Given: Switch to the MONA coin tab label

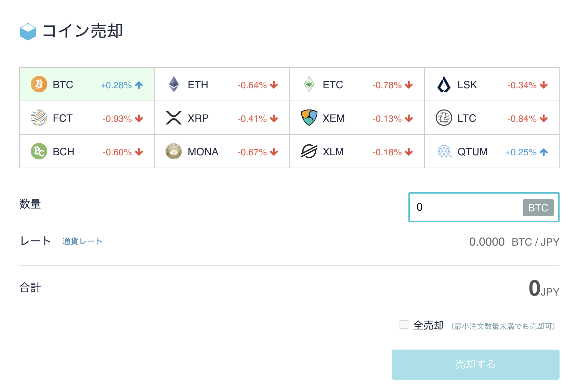Looking at the screenshot, I should click(x=203, y=152).
